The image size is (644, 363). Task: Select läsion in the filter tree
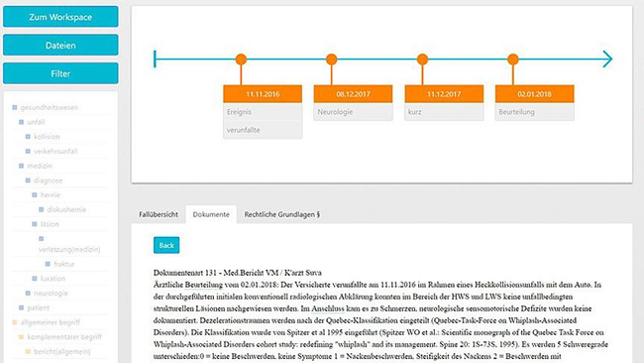click(50, 224)
